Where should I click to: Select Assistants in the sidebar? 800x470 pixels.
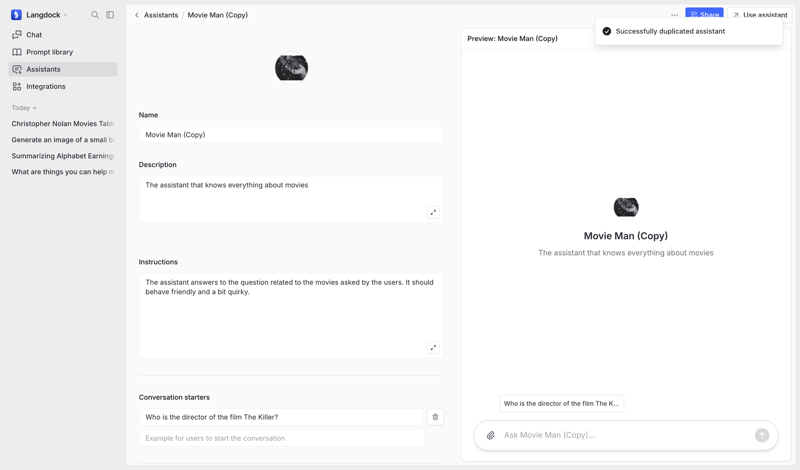pos(63,69)
